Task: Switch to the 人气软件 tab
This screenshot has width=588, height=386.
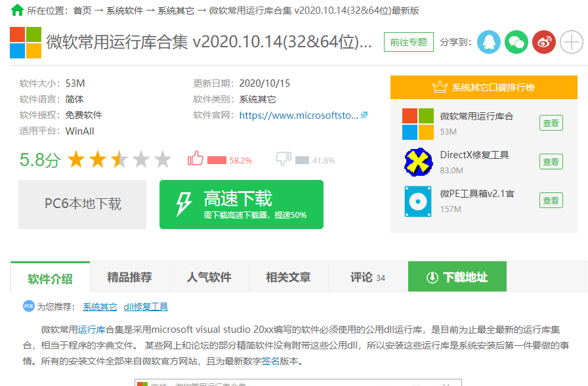Action: pyautogui.click(x=209, y=277)
